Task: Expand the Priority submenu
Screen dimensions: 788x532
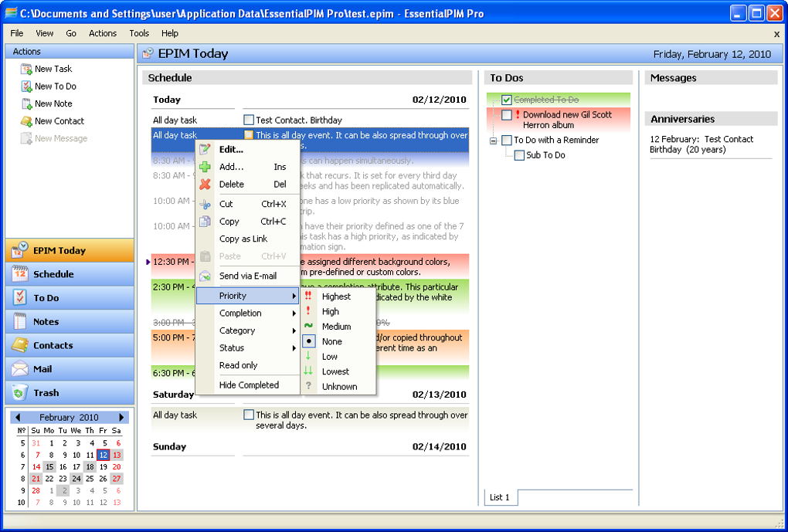Action: click(247, 296)
